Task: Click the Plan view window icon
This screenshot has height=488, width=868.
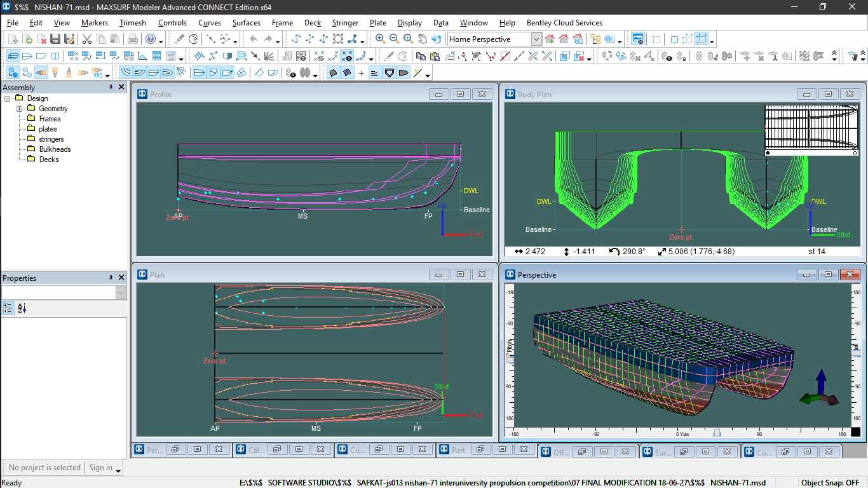Action: 27,56
